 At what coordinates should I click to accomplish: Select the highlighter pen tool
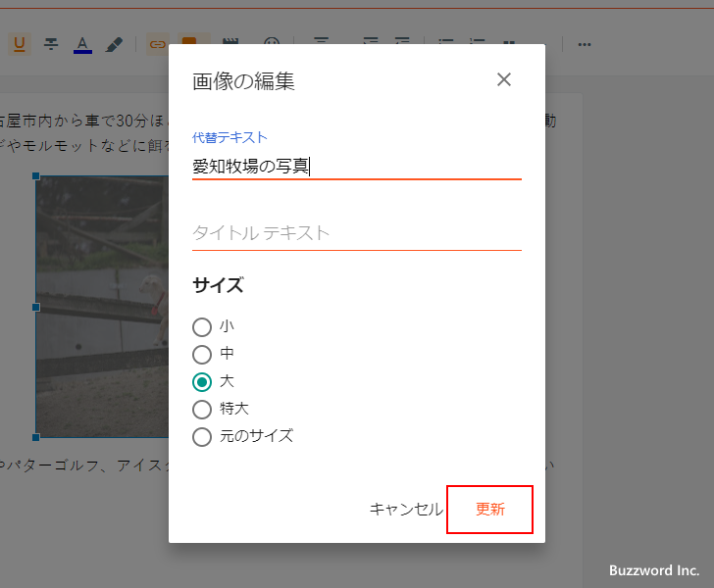(x=114, y=45)
